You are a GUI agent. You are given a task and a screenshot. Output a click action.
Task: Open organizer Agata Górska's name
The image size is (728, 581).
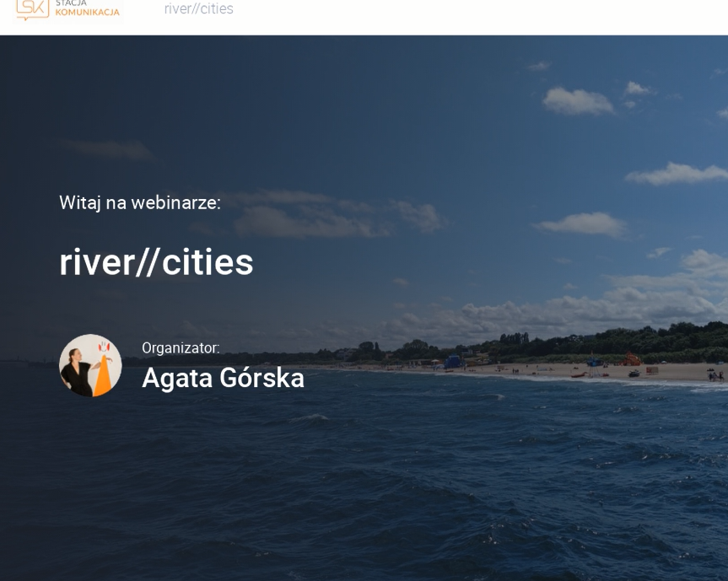coord(223,378)
